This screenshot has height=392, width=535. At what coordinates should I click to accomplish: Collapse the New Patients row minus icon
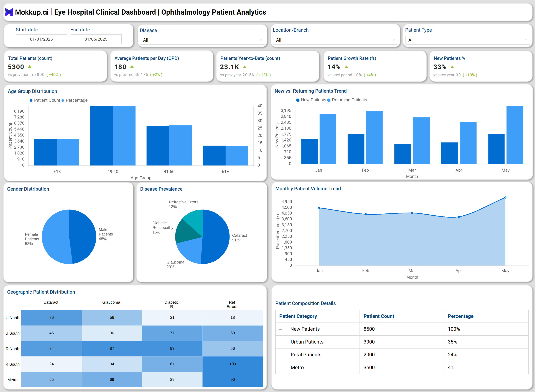point(280,329)
